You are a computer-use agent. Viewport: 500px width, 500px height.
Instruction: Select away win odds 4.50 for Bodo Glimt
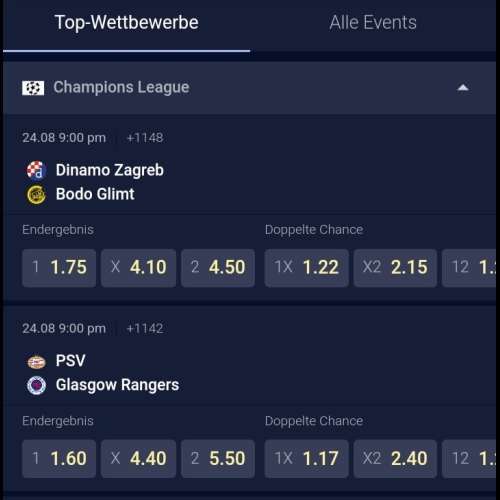pos(218,268)
